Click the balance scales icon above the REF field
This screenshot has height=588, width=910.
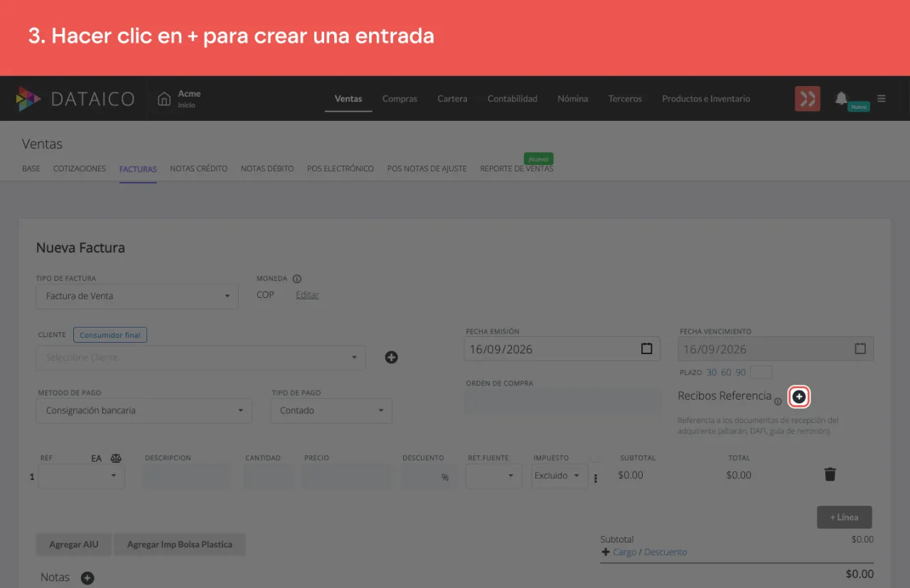(117, 459)
